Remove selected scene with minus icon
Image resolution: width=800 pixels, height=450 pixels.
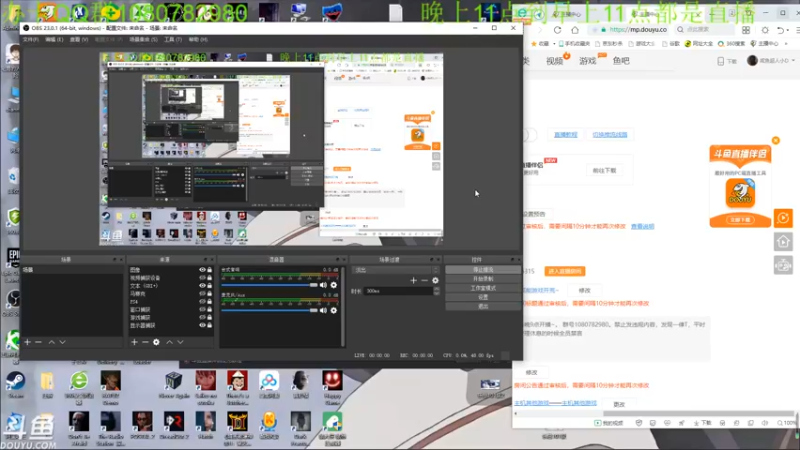click(38, 342)
